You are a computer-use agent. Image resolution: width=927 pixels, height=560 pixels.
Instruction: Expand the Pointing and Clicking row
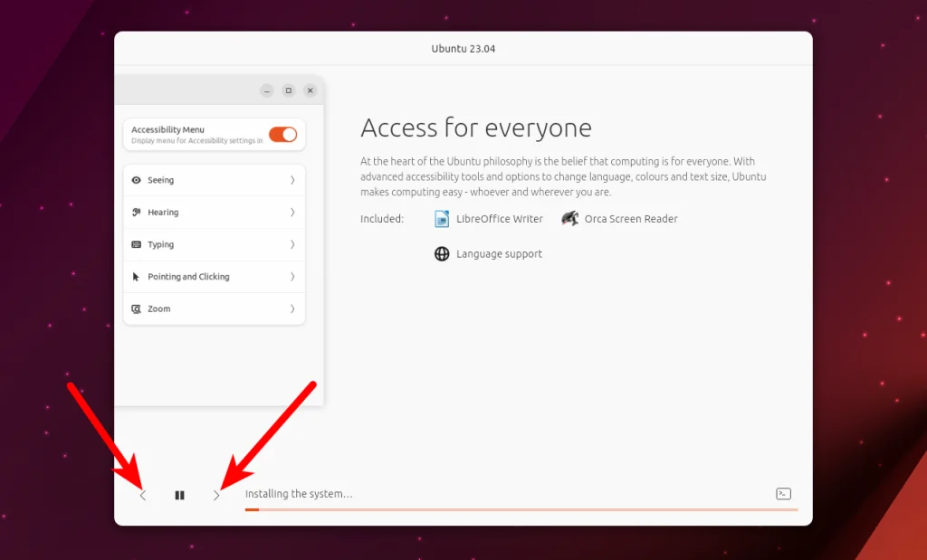click(x=293, y=277)
